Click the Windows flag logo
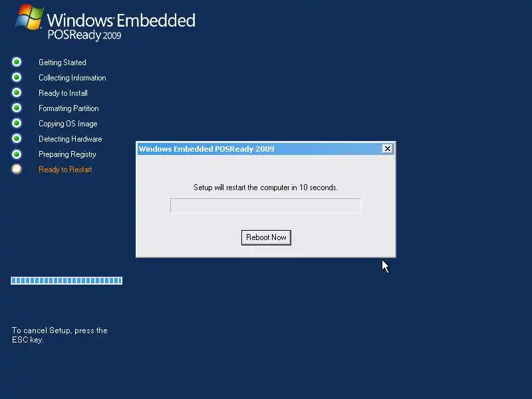 click(x=30, y=17)
